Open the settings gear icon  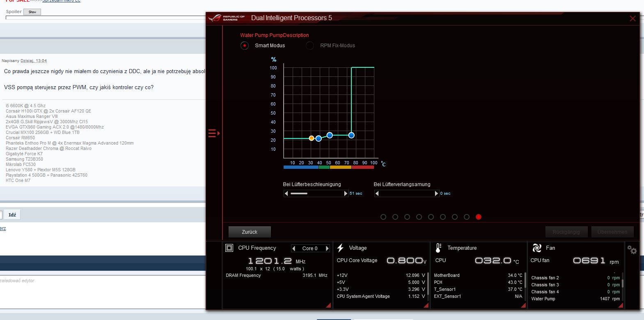(x=632, y=249)
